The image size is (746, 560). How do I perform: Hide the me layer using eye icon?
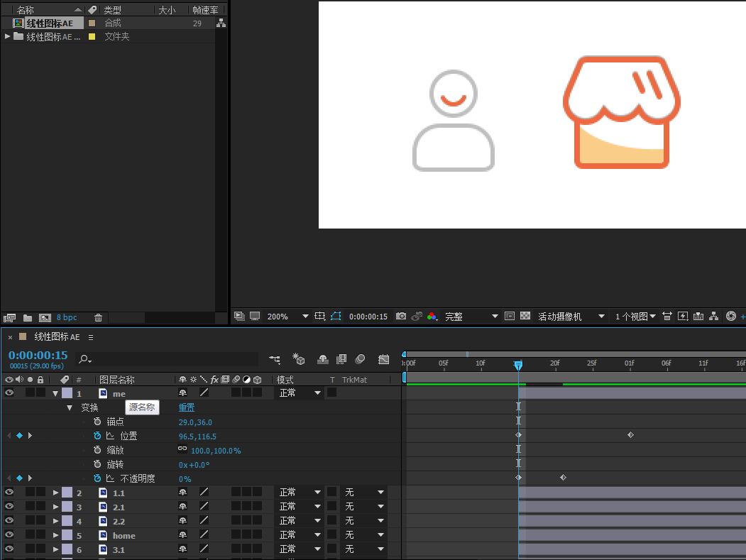(9, 393)
